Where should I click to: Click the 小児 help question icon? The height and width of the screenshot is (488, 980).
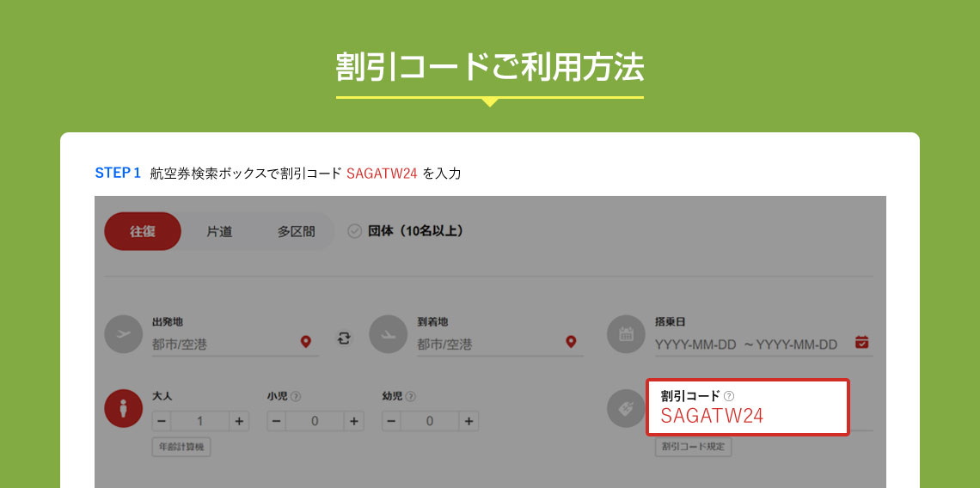(297, 396)
